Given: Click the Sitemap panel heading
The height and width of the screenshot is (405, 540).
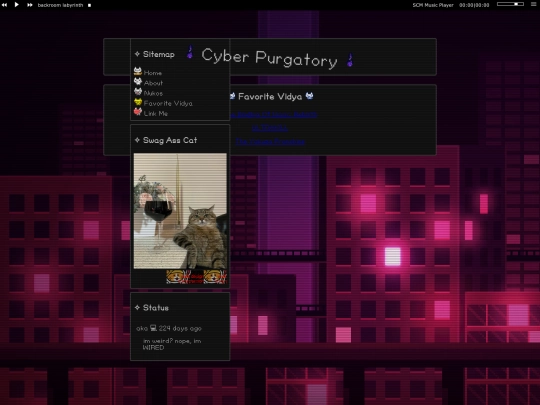Looking at the screenshot, I should coord(159,54).
